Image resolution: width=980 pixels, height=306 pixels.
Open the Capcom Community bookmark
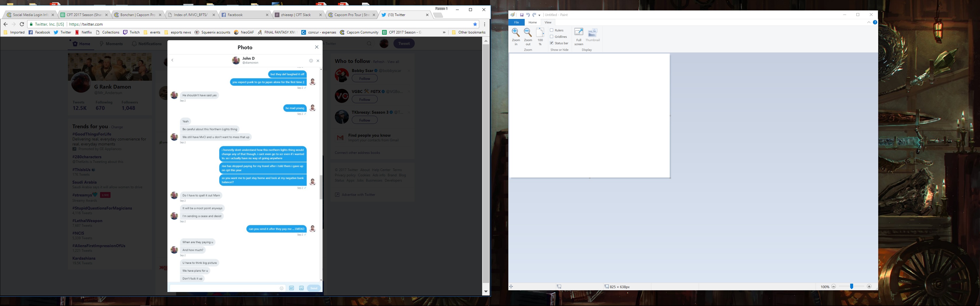[359, 32]
